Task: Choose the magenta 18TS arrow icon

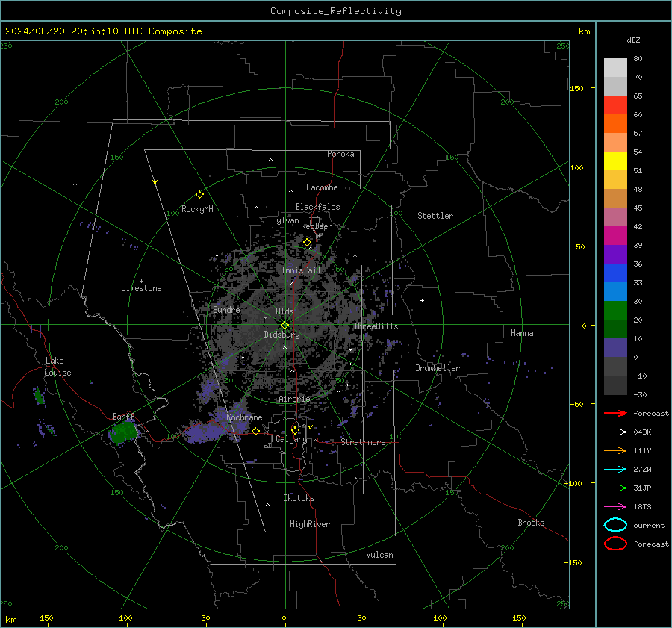Action: pos(615,507)
